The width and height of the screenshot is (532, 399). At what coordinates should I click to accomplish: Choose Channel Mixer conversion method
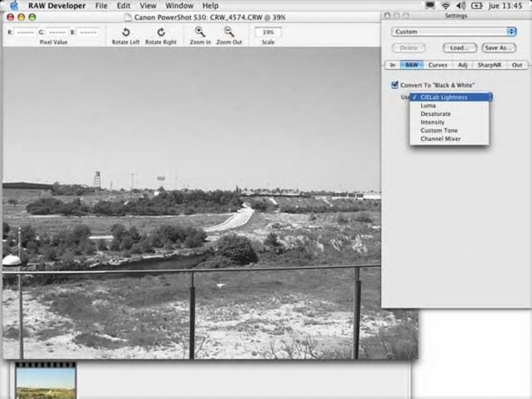tap(450, 139)
